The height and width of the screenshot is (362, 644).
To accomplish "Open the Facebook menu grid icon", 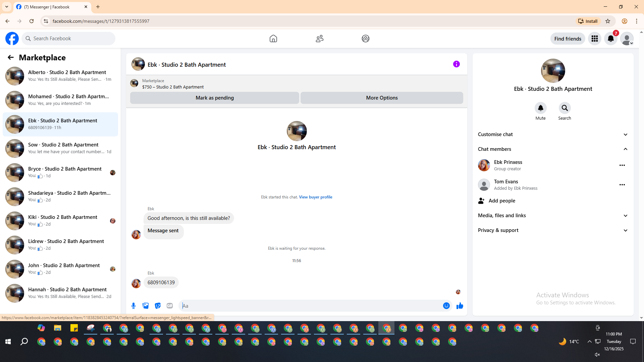I will pyautogui.click(x=595, y=39).
